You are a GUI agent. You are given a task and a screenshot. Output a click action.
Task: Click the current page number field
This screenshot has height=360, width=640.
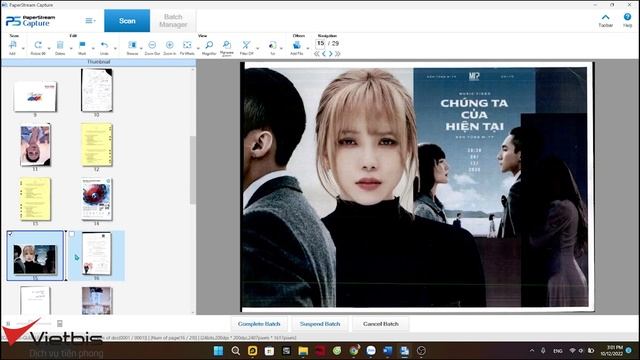coord(320,43)
